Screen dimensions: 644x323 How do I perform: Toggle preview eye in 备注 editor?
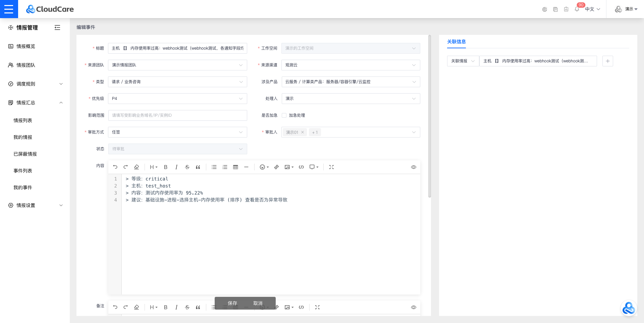pos(414,307)
